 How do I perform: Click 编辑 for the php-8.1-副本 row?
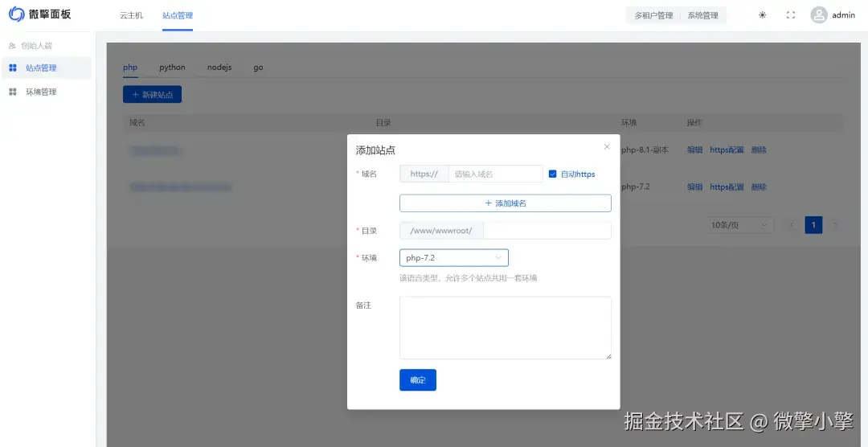[x=694, y=150]
